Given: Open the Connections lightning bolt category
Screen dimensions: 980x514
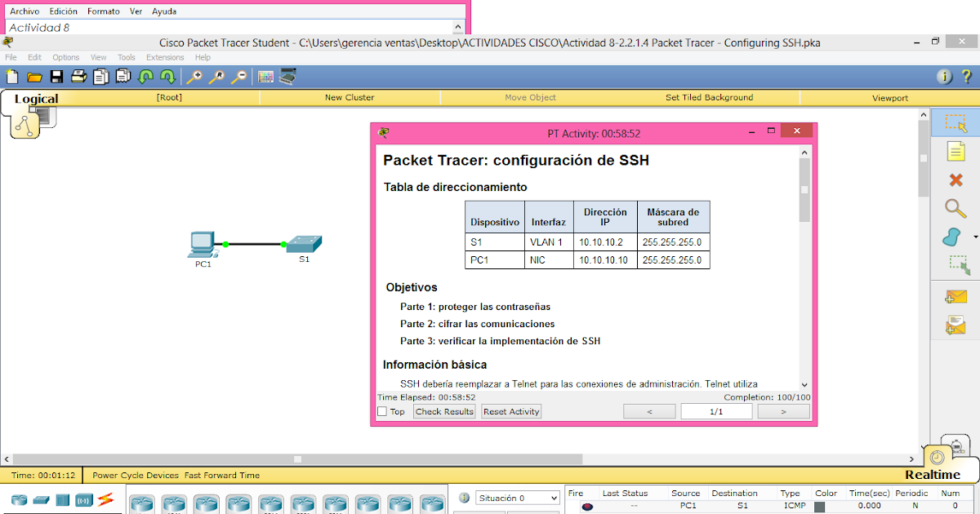Looking at the screenshot, I should [105, 501].
